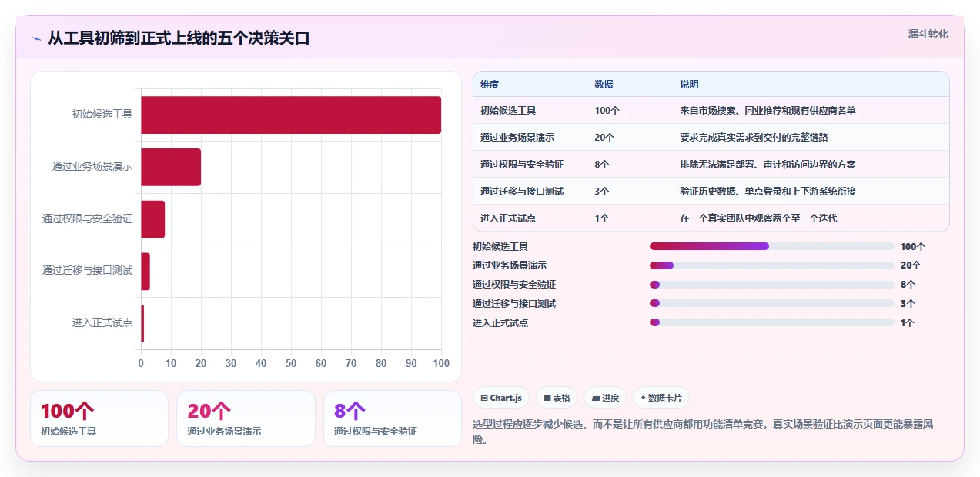This screenshot has height=477, width=980.
Task: Click the lightning icon beside the page title
Action: pos(37,38)
